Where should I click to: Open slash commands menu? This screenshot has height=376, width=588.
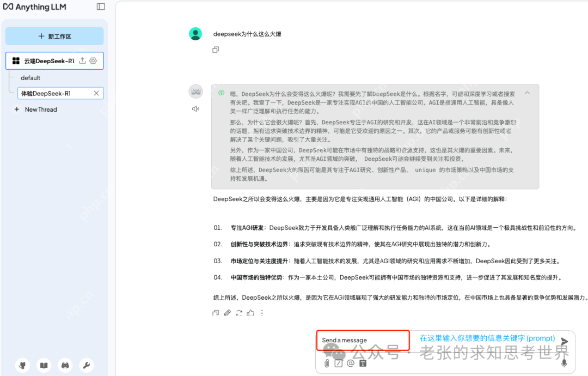tap(339, 363)
